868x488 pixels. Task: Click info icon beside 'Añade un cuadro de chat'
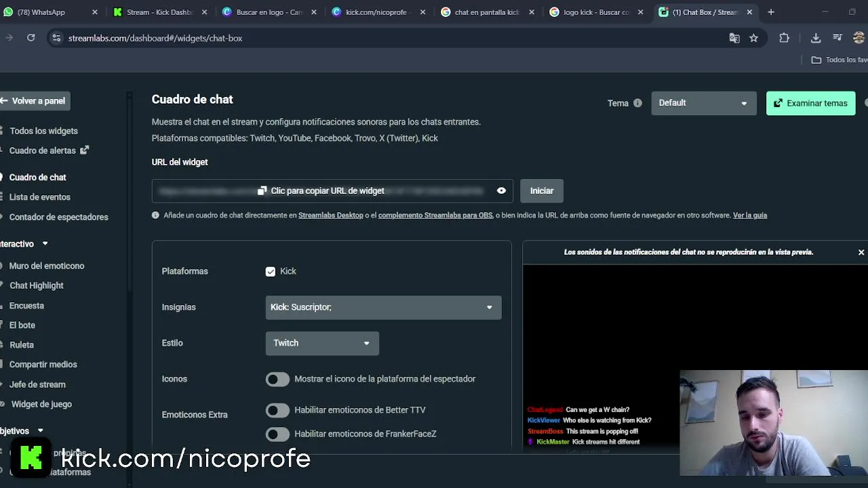click(155, 215)
